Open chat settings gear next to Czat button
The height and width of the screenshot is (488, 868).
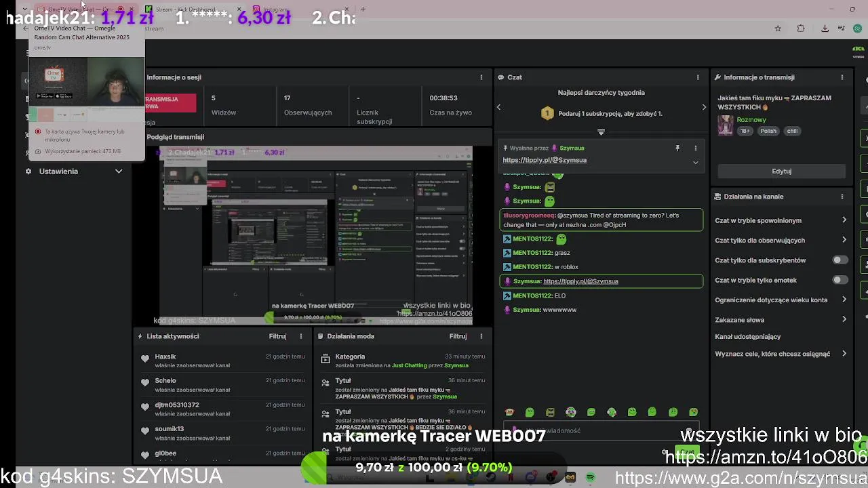coord(665,452)
